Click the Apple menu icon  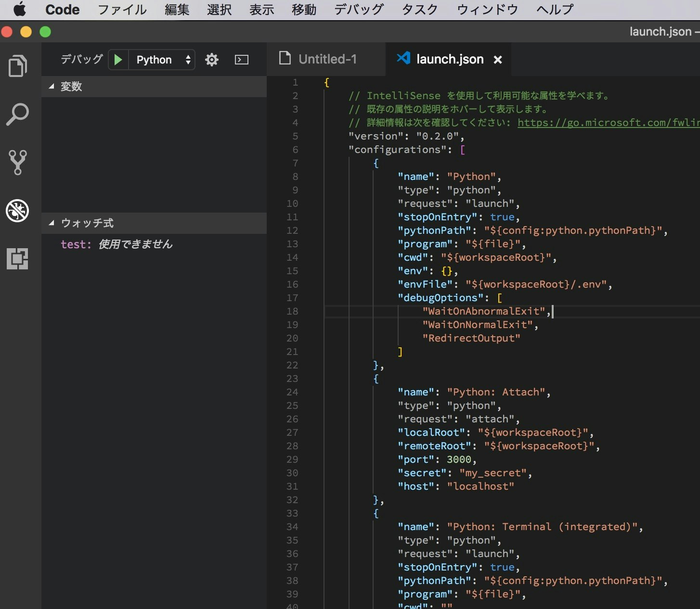click(20, 9)
